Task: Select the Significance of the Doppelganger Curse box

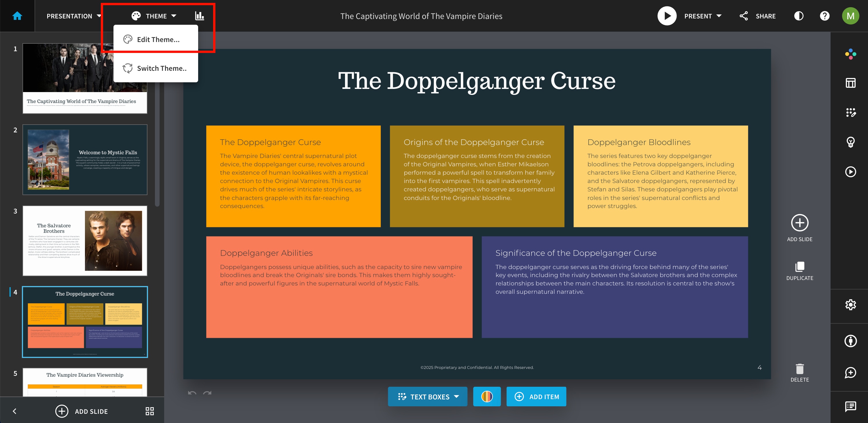Action: coord(615,287)
